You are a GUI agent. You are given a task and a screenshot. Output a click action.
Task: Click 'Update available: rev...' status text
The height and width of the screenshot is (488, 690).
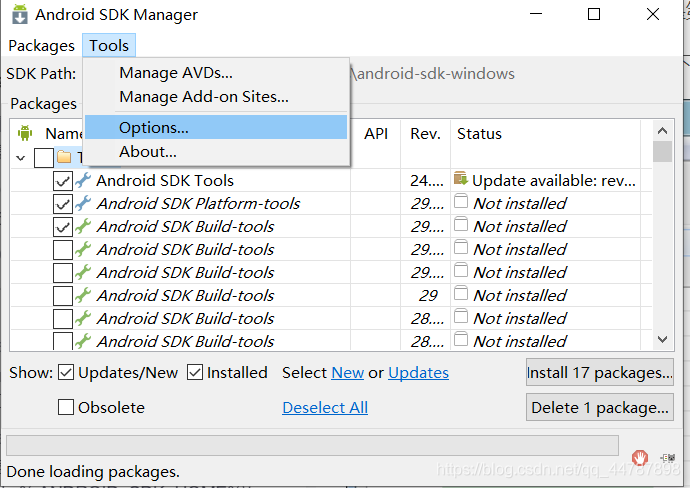tap(554, 181)
